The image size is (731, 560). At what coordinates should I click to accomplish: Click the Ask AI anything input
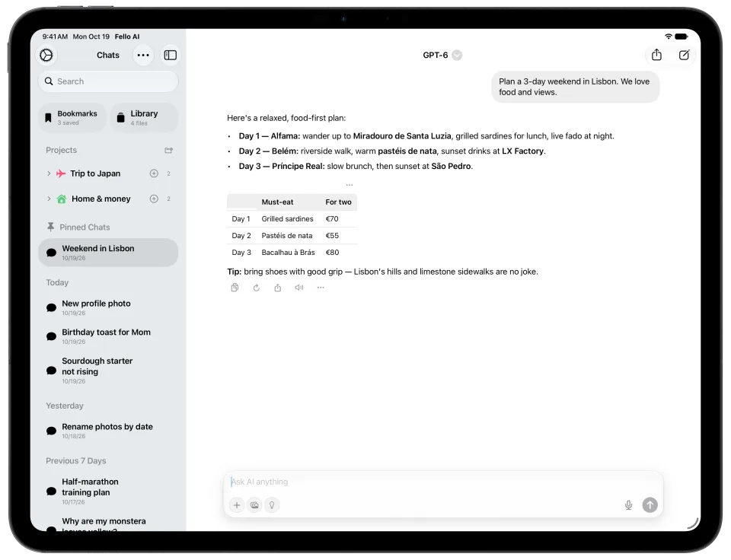tap(443, 482)
